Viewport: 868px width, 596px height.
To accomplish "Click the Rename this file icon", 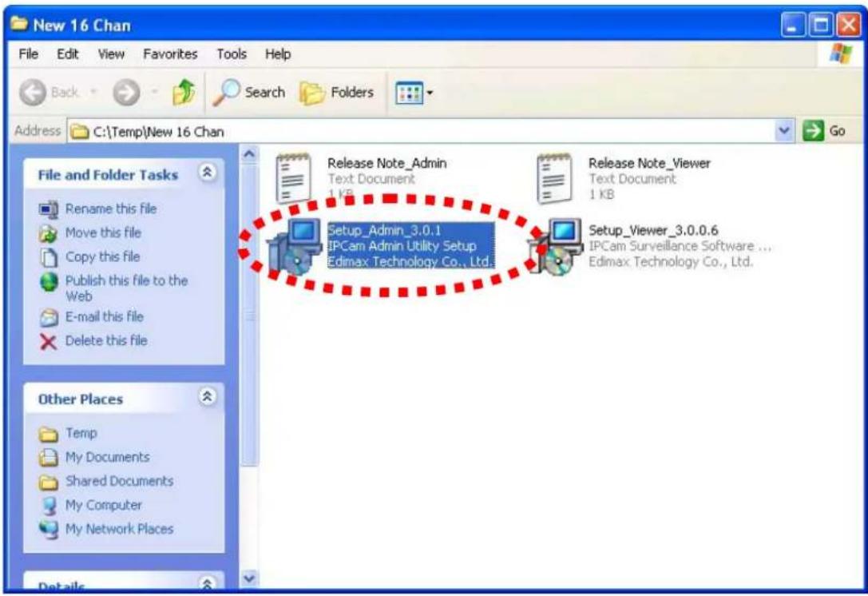I will [49, 209].
